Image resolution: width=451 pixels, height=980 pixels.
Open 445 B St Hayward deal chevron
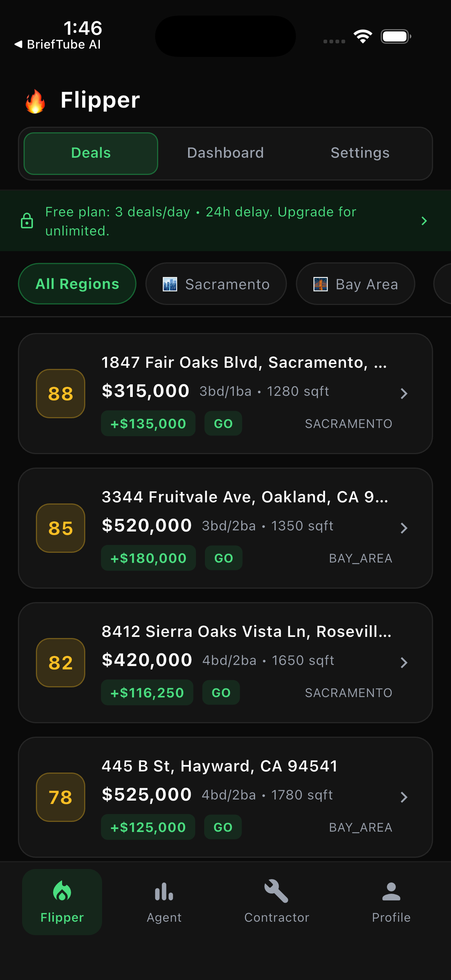tap(404, 797)
